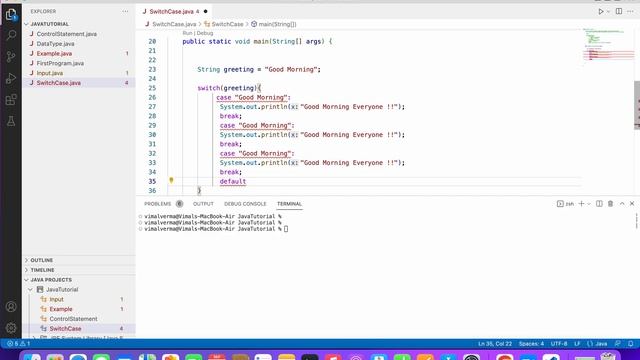Open editor More Actions ellipsis
Viewport: 640px width, 360px height.
pyautogui.click(x=630, y=11)
